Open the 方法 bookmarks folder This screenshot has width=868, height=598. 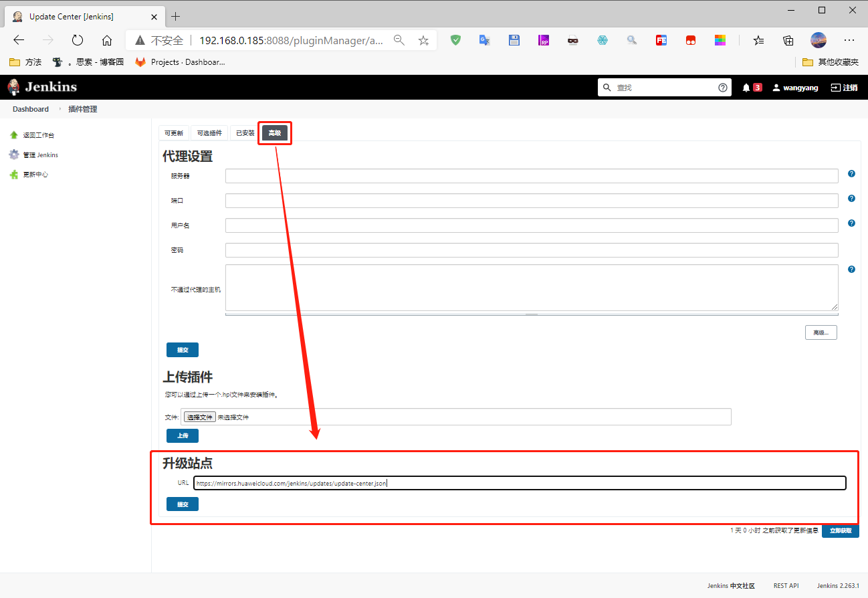coord(25,62)
